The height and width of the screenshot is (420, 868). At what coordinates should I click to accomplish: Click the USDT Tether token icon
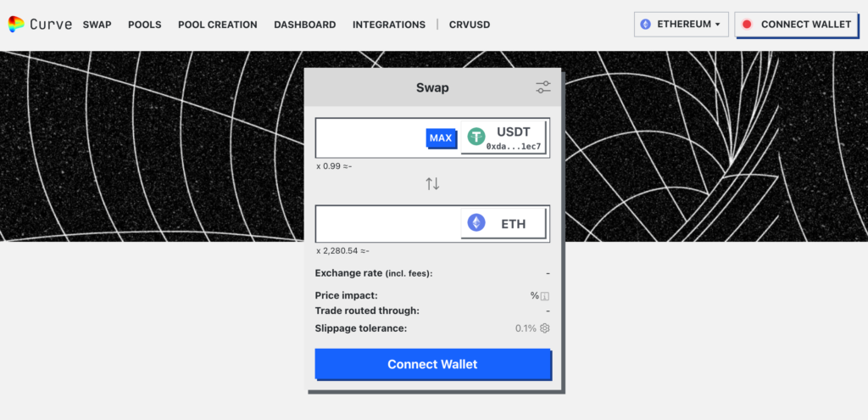click(x=476, y=137)
